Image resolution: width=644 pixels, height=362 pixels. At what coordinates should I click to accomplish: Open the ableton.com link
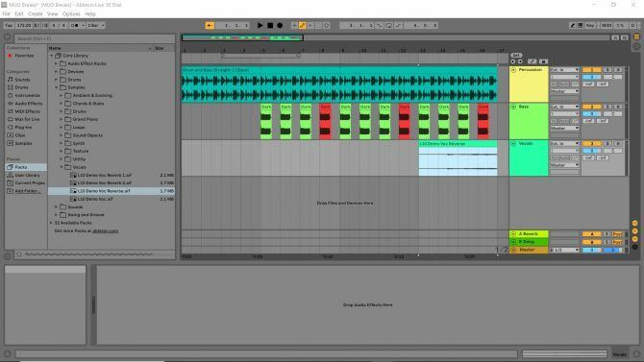click(105, 231)
